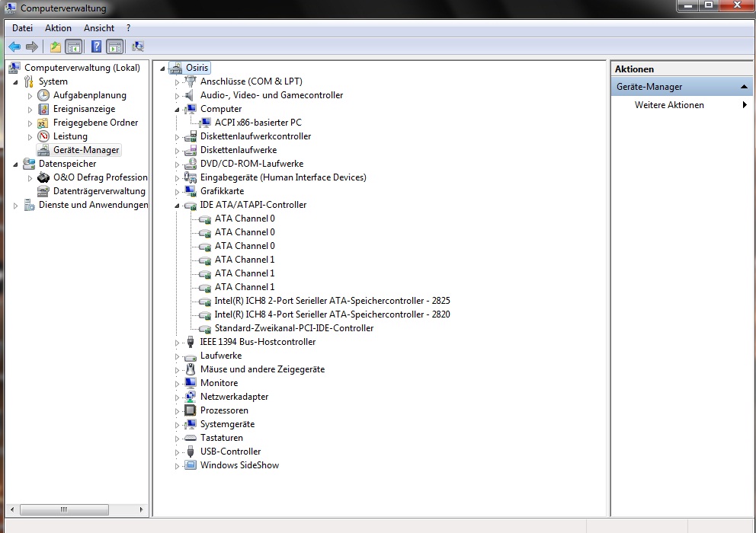This screenshot has width=756, height=533.
Task: Collapse the Datenspeicher tree node
Action: pyautogui.click(x=15, y=164)
